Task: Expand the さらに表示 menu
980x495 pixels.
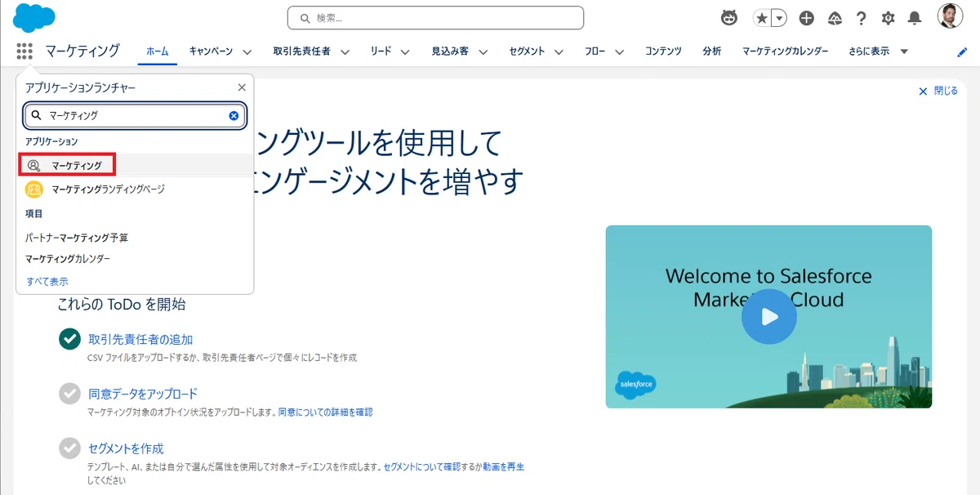Action: (879, 51)
